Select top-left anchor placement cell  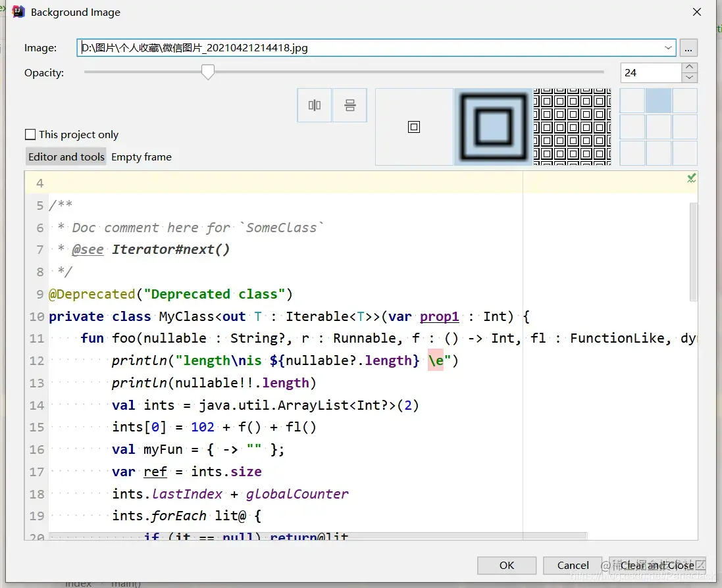[x=632, y=101]
